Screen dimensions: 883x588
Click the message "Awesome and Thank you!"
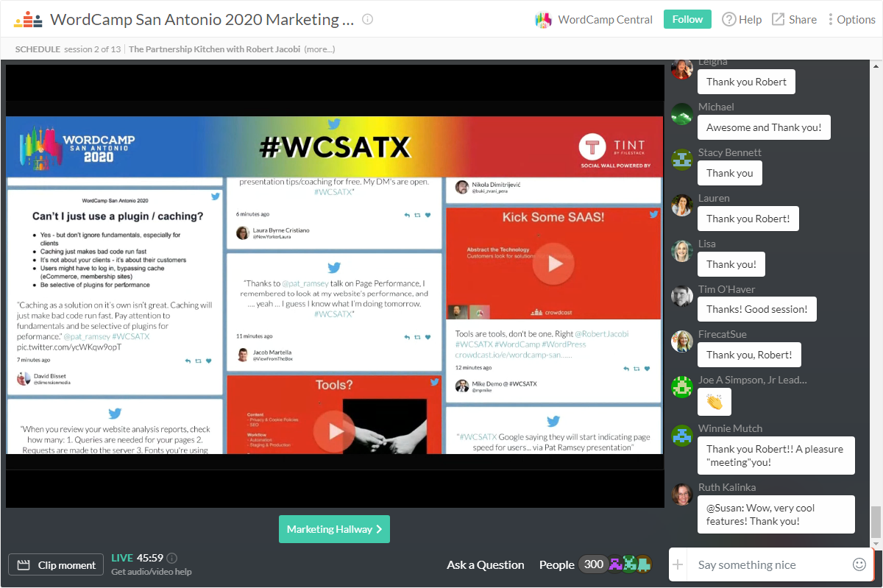[x=764, y=127]
